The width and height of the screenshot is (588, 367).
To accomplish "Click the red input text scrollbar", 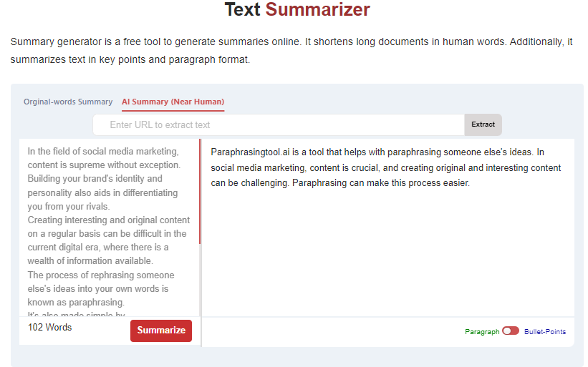I will (200, 192).
